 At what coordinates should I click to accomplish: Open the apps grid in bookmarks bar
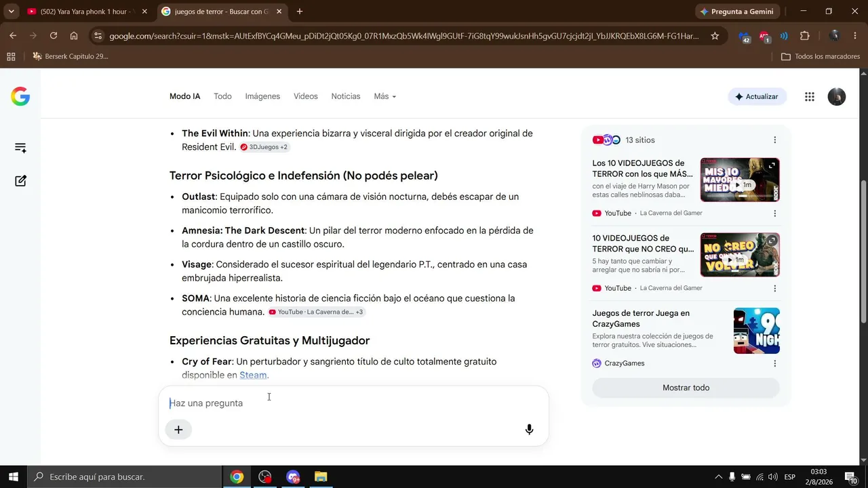tap(11, 56)
